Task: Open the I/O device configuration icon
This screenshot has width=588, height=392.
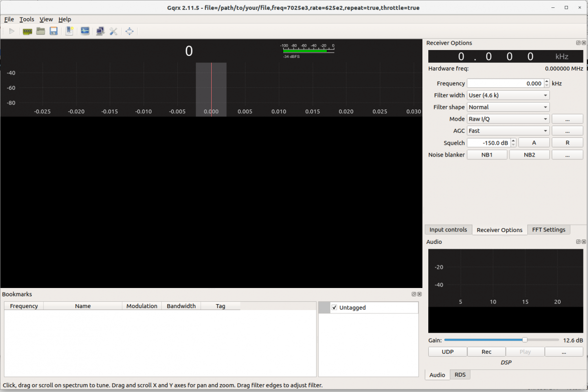Action: [27, 31]
